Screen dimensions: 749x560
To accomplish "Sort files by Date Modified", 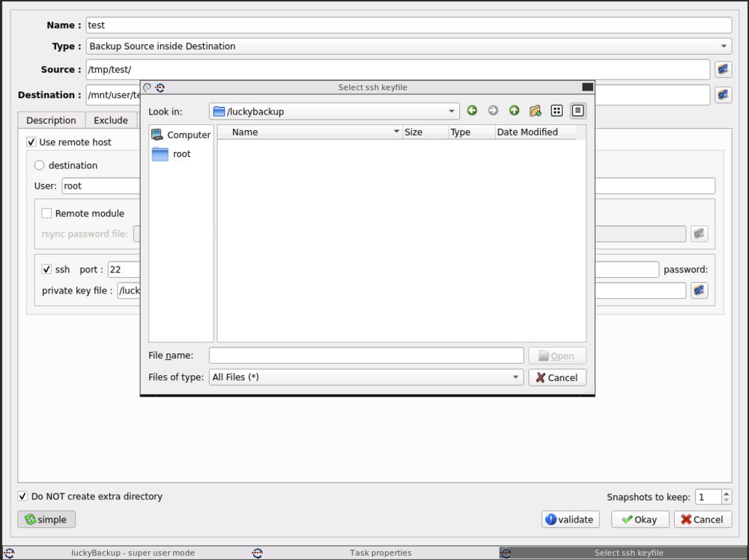I will [x=535, y=133].
